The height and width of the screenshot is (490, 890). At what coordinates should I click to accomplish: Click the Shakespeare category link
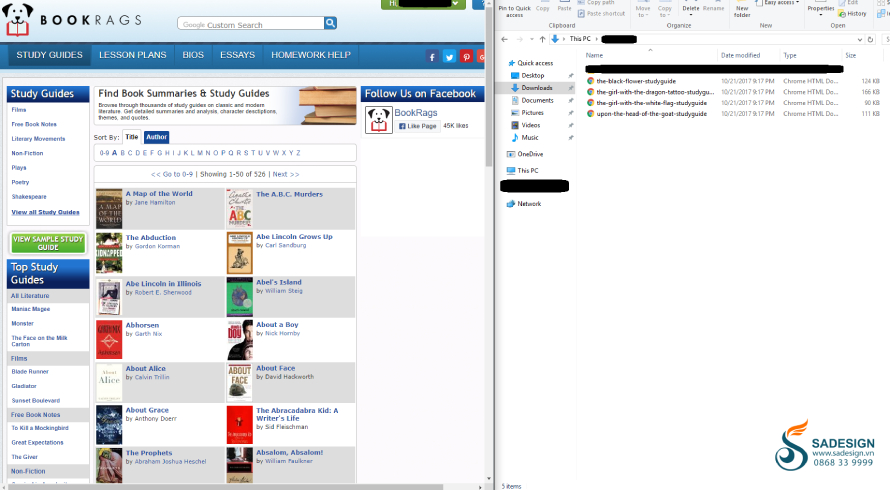29,197
